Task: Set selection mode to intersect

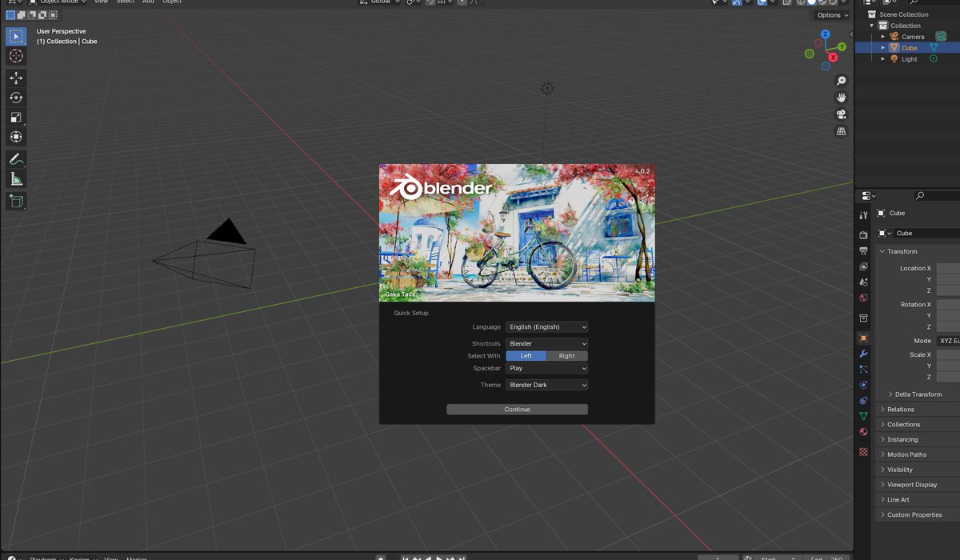Action: (x=52, y=15)
